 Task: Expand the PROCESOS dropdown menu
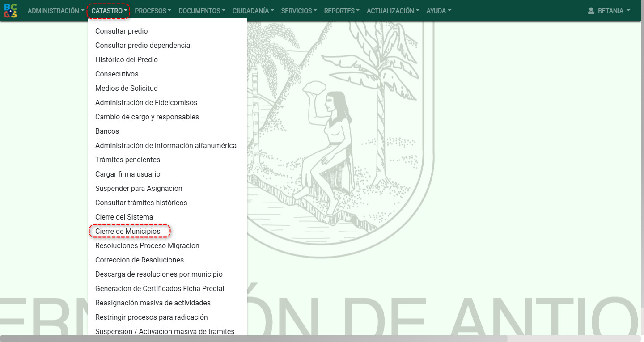pyautogui.click(x=153, y=11)
